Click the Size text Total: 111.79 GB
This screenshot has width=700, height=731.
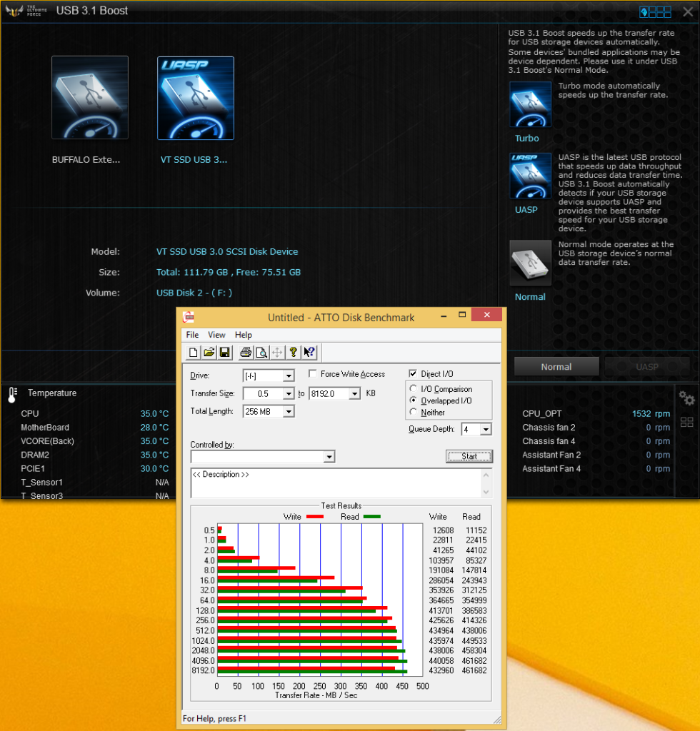192,272
